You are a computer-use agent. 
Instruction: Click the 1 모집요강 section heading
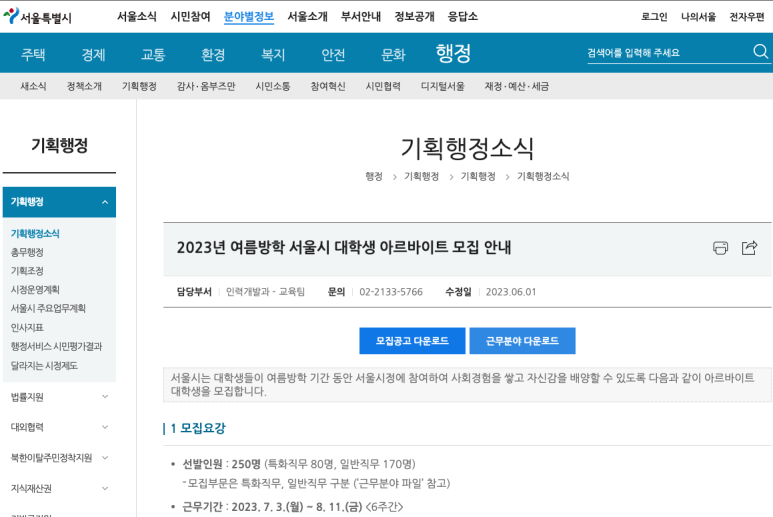tap(198, 428)
